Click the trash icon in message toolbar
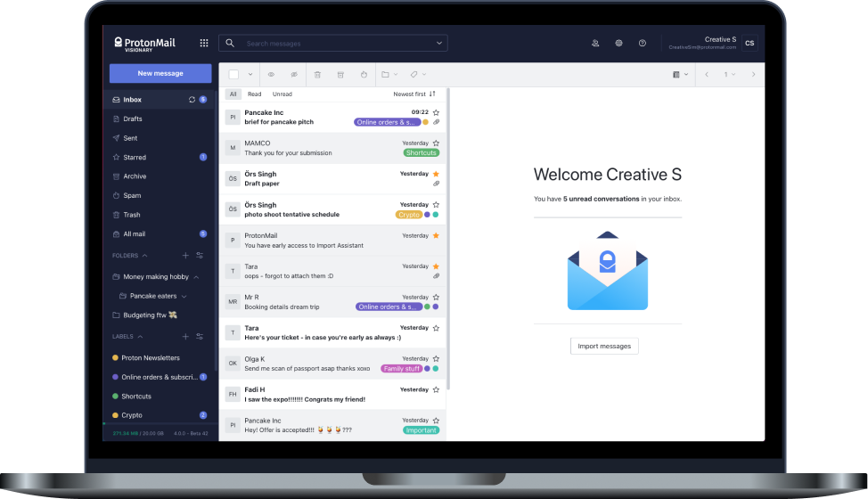Viewport: 868px width, 499px height. coord(317,75)
